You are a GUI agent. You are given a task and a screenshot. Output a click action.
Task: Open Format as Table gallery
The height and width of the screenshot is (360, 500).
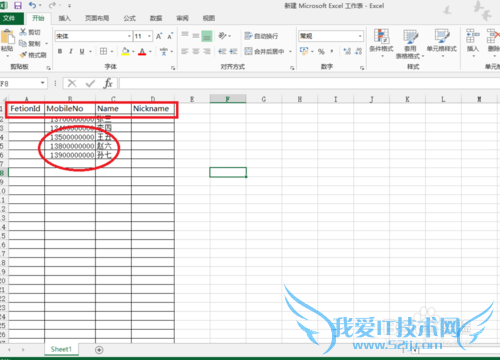coord(410,43)
